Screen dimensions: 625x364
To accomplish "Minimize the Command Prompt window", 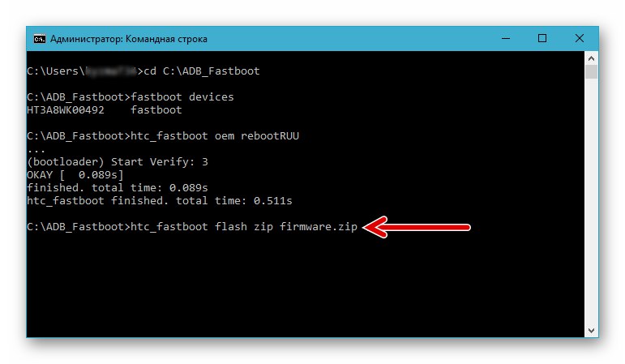I will pyautogui.click(x=504, y=38).
